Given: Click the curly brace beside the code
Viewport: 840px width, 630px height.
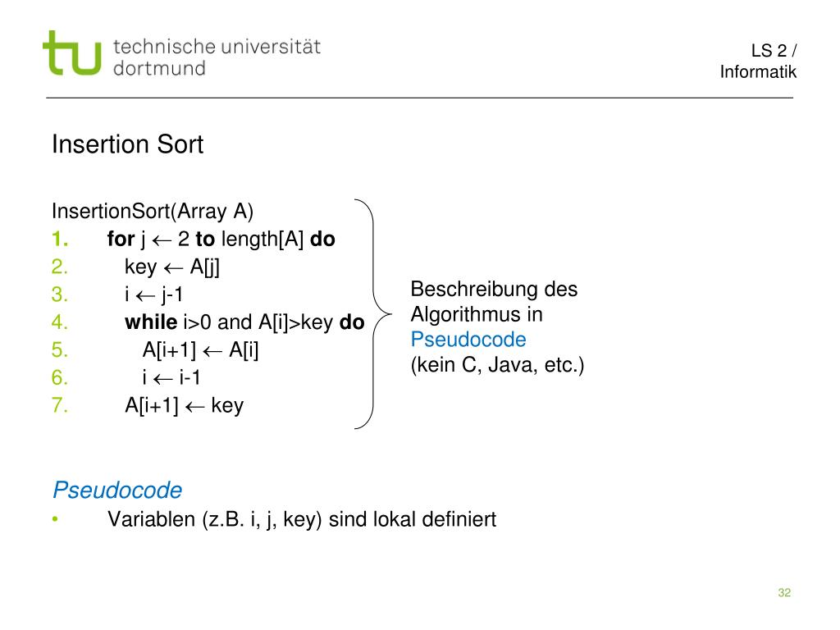Looking at the screenshot, I should pos(373,314).
